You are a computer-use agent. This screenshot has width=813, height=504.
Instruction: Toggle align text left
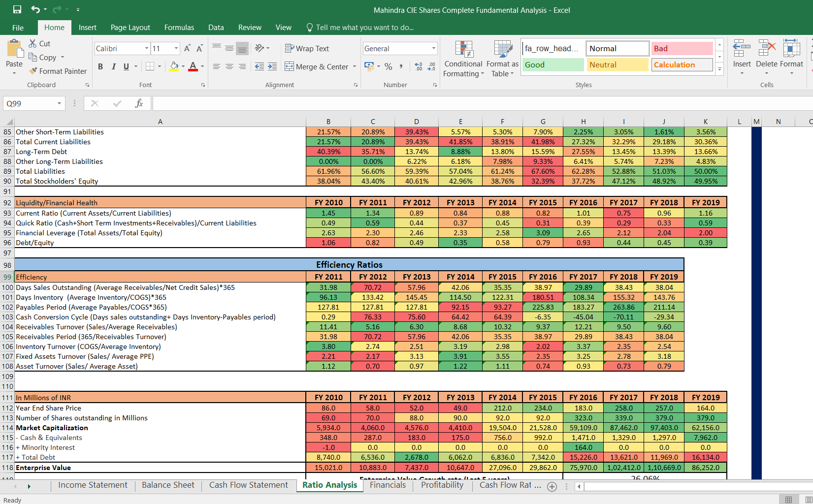(x=217, y=66)
